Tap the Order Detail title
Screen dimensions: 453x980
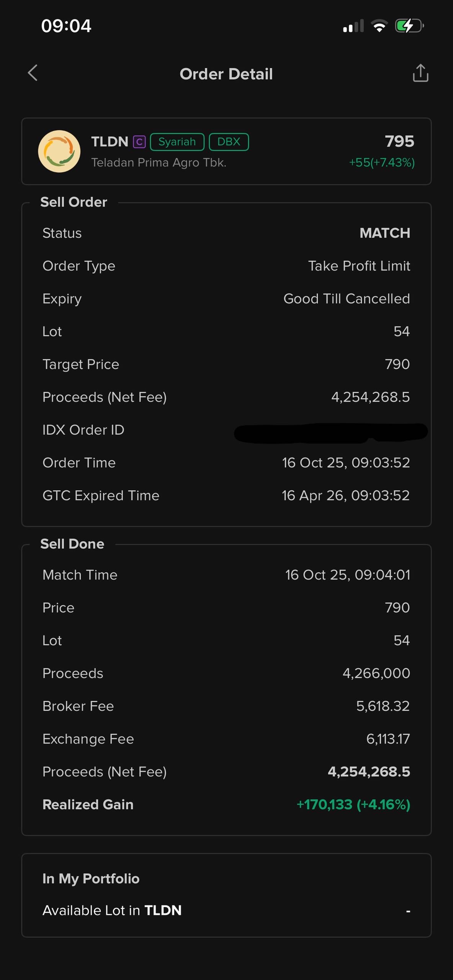click(226, 74)
